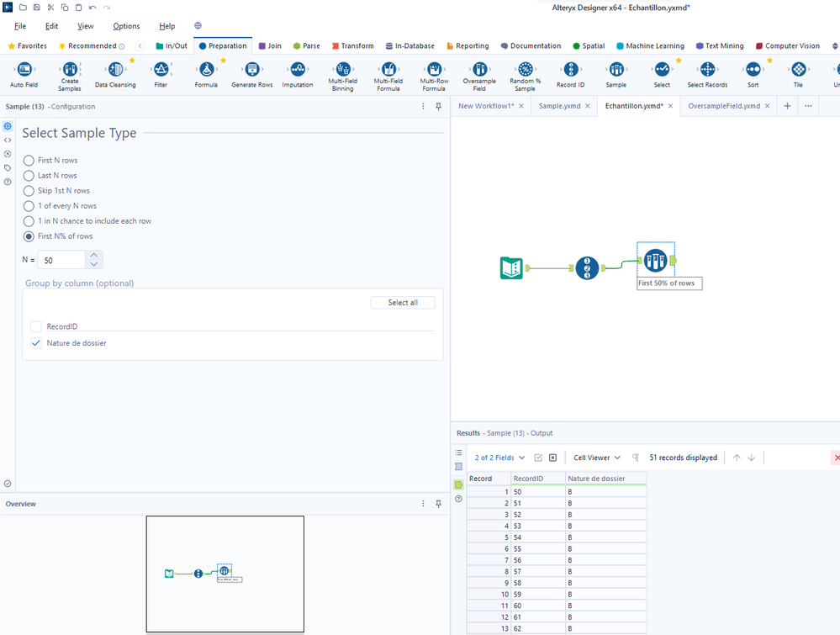Increase N value with stepper up arrow

[94, 256]
